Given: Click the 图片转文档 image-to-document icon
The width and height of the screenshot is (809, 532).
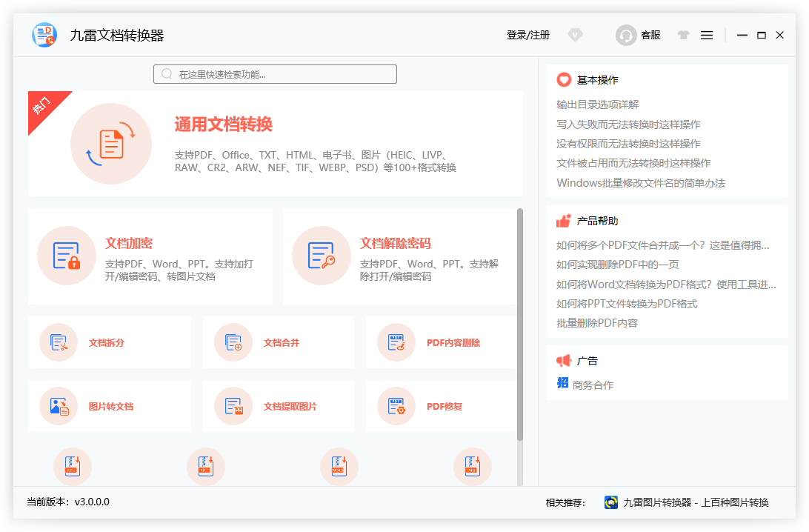Looking at the screenshot, I should coord(59,406).
